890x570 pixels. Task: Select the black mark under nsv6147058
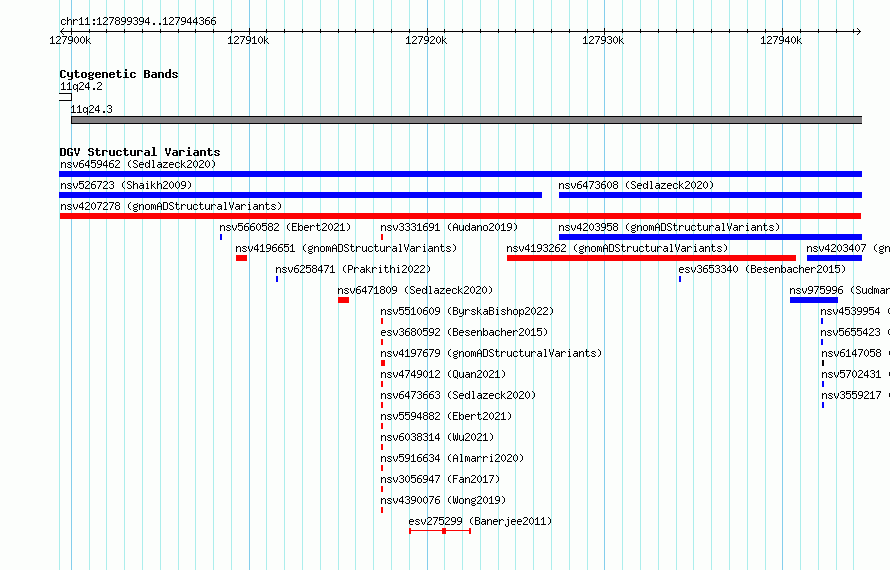[823, 363]
